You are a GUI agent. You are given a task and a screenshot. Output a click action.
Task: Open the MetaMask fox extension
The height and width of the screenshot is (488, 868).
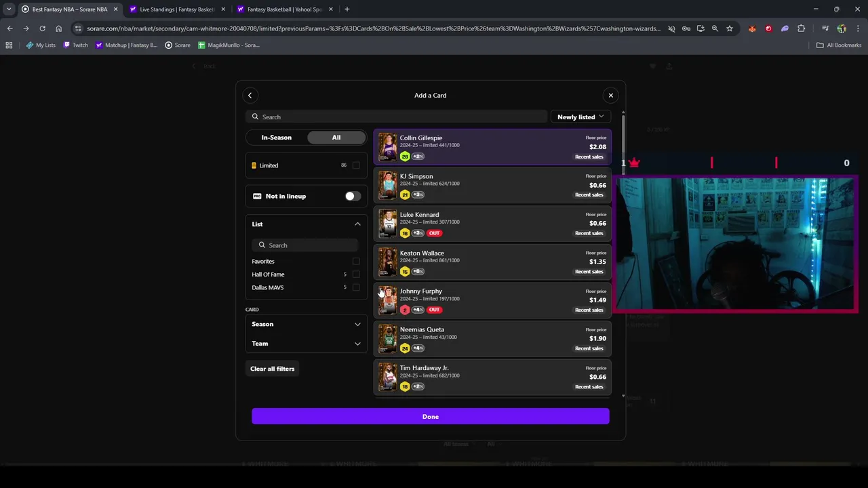click(x=752, y=28)
